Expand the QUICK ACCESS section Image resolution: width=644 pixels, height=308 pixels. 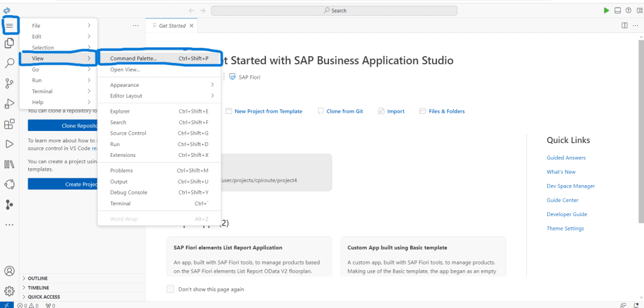tap(82, 297)
